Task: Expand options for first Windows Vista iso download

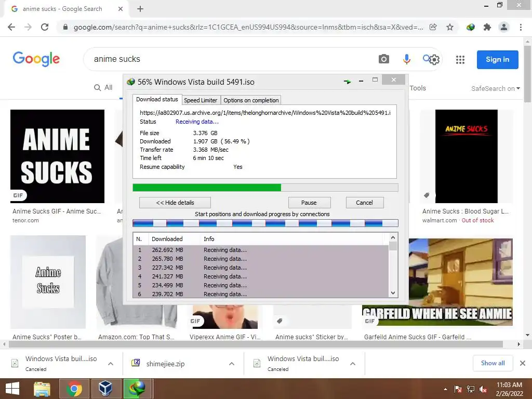Action: [111, 364]
